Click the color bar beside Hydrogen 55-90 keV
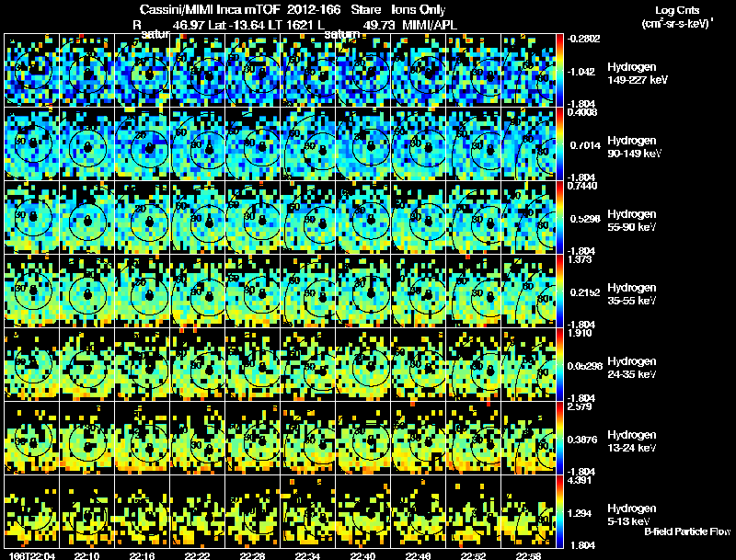The image size is (736, 560). [559, 217]
